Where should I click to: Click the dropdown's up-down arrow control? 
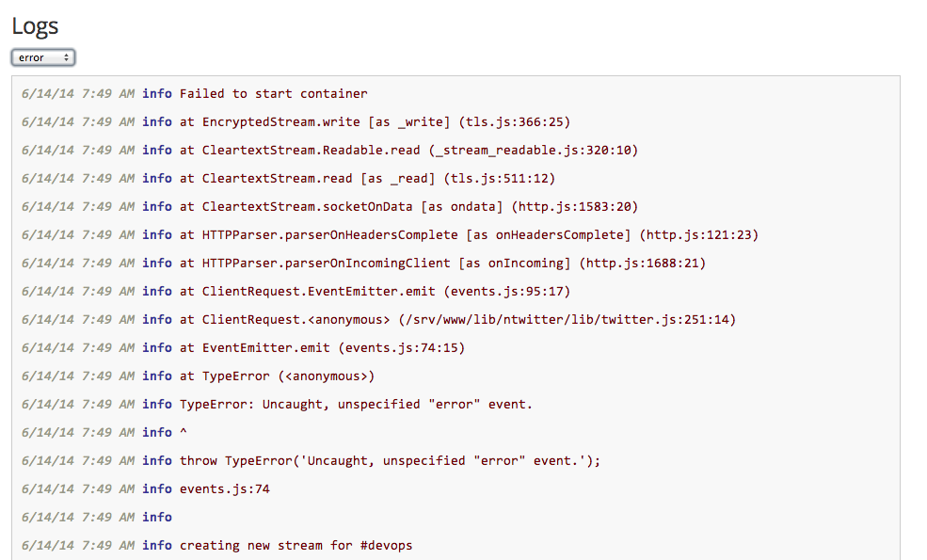pos(66,57)
